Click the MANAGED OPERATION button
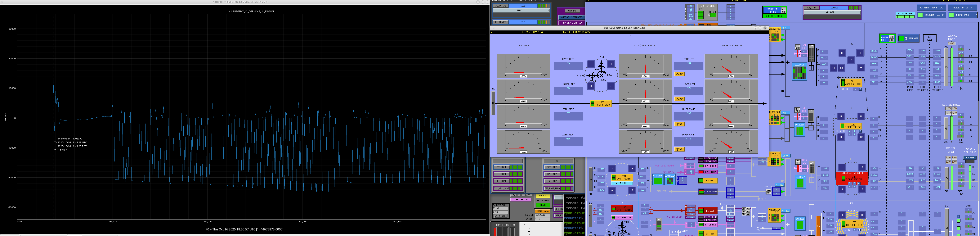980x236 pixels. pyautogui.click(x=572, y=23)
